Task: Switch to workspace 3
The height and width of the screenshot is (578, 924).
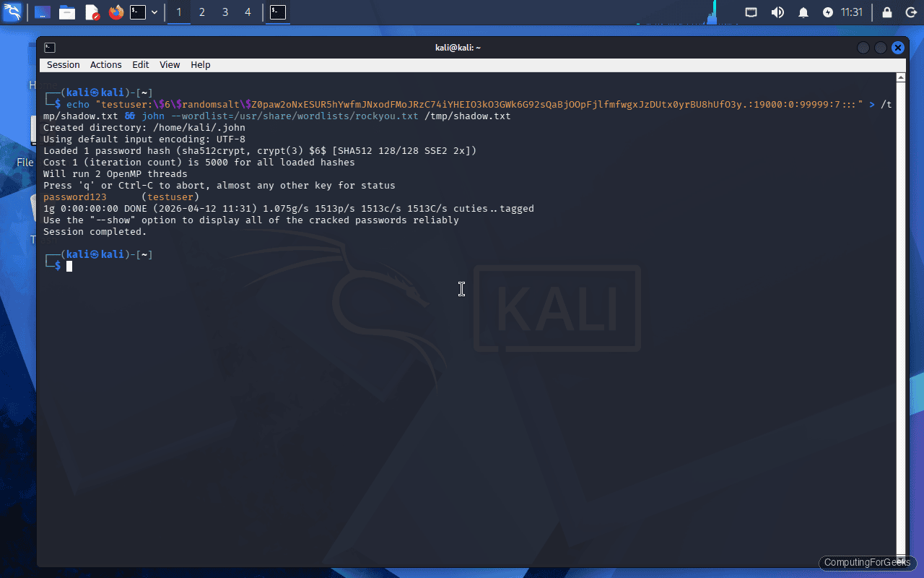Action: (x=225, y=12)
